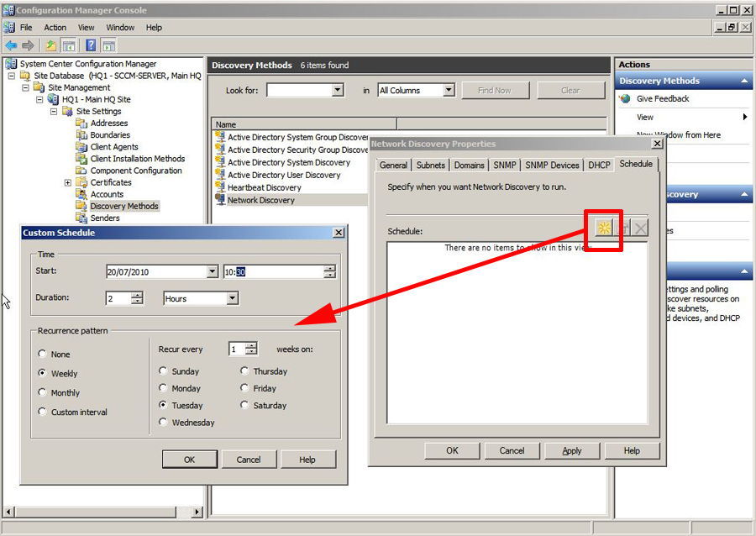The image size is (756, 536).
Task: Click the Senders icon in tree
Action: tap(81, 218)
